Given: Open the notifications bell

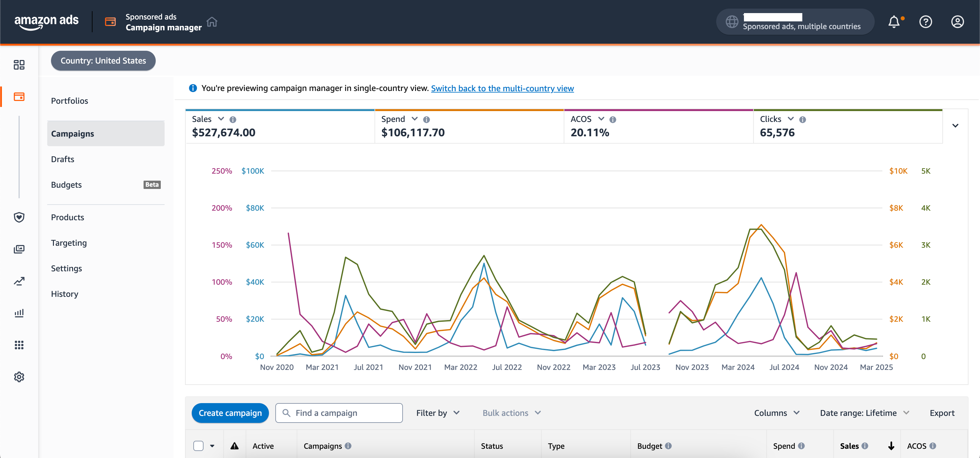Looking at the screenshot, I should click(x=894, y=22).
